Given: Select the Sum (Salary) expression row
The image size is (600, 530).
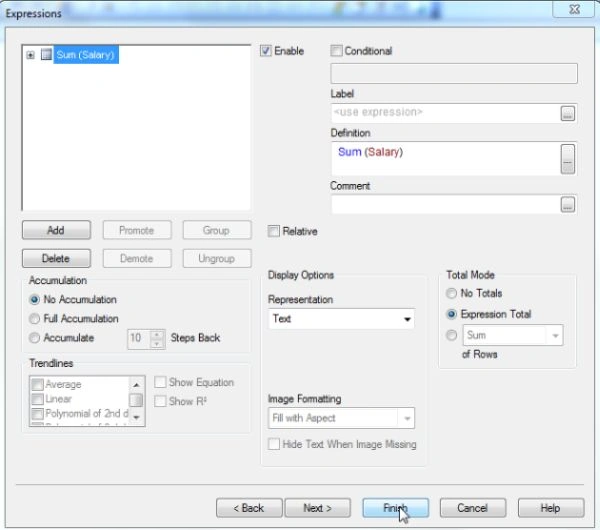Looking at the screenshot, I should click(x=86, y=55).
